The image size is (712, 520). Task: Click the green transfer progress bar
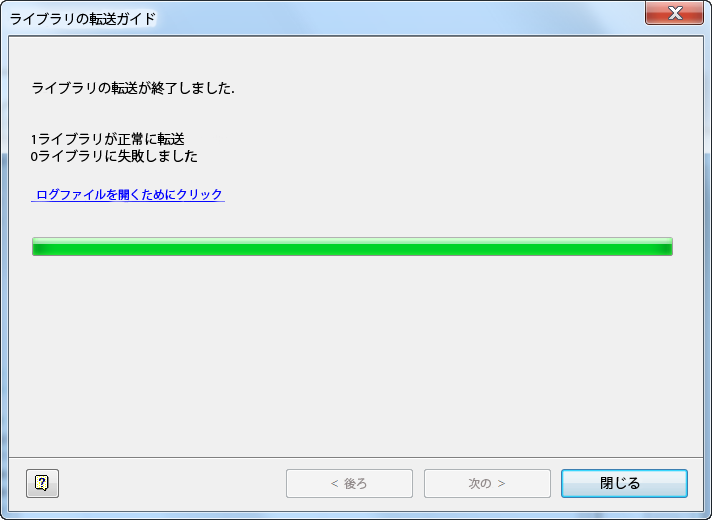(x=352, y=247)
